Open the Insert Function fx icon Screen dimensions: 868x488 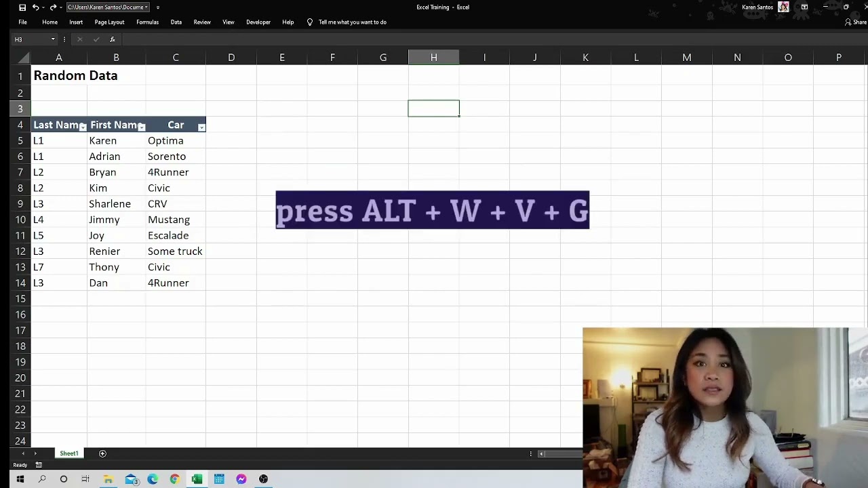(112, 39)
